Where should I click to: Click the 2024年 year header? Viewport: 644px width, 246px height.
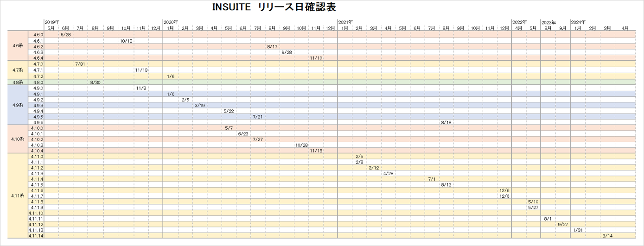point(578,22)
